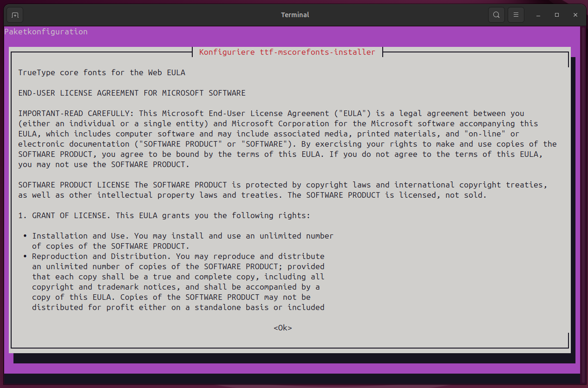This screenshot has height=388, width=588.
Task: Maximize the Terminal window
Action: [x=557, y=15]
